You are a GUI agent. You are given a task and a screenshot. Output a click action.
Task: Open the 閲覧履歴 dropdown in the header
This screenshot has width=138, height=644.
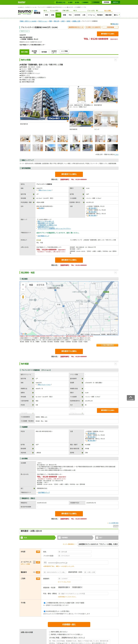pos(97,2)
